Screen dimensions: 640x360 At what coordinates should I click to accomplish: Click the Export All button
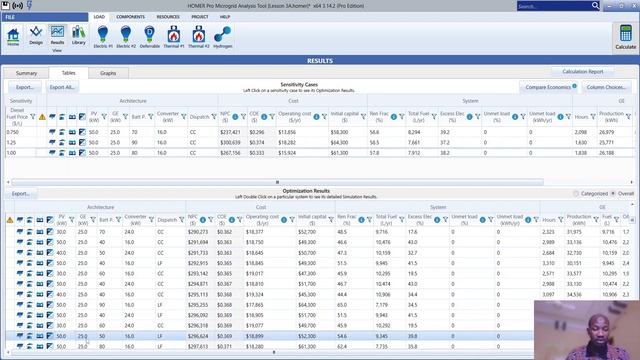click(x=61, y=87)
